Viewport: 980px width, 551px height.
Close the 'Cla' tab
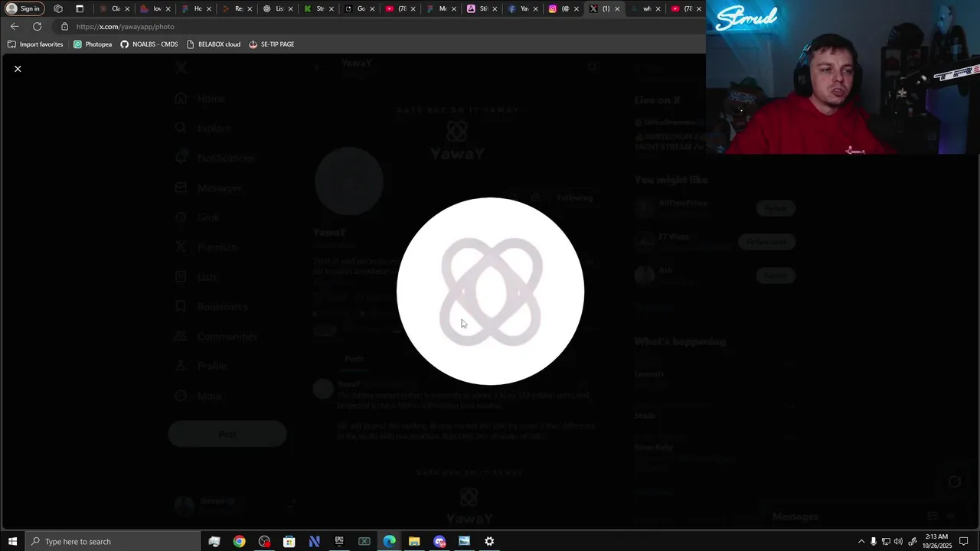tap(127, 9)
